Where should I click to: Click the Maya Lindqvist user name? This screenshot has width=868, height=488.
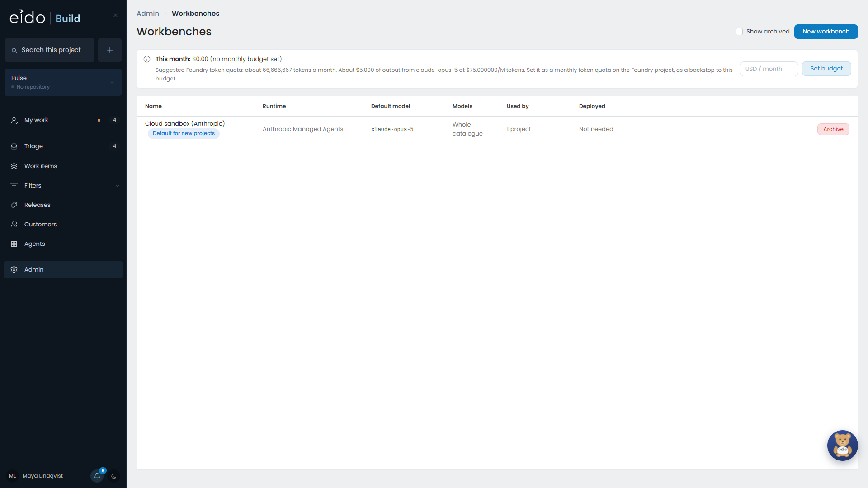coord(42,476)
